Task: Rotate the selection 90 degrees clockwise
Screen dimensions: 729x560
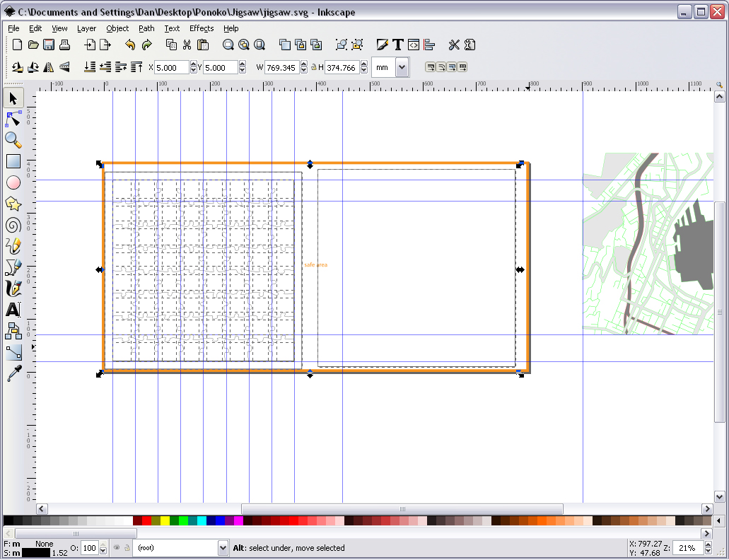Action: (33, 67)
